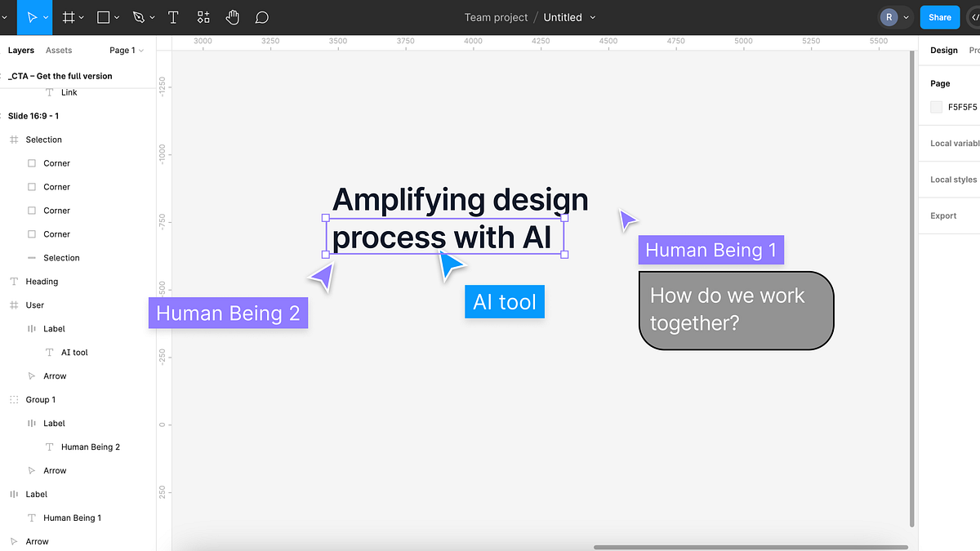Click the user avatar R
This screenshot has height=551, width=980.
pyautogui.click(x=889, y=16)
